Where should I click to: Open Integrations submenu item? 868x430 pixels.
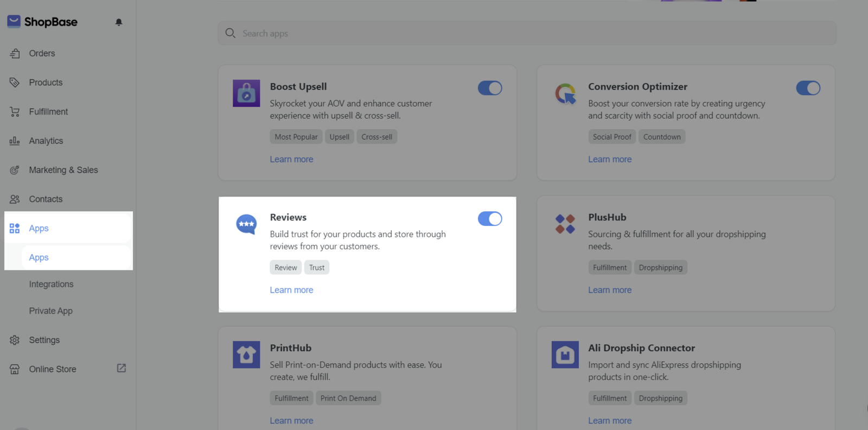pyautogui.click(x=51, y=284)
